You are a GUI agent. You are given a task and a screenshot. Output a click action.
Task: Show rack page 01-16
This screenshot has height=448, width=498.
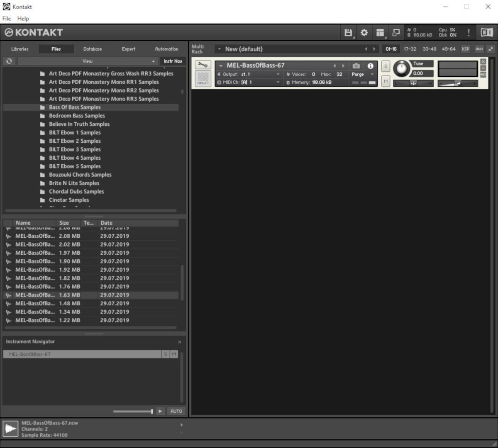(x=391, y=49)
